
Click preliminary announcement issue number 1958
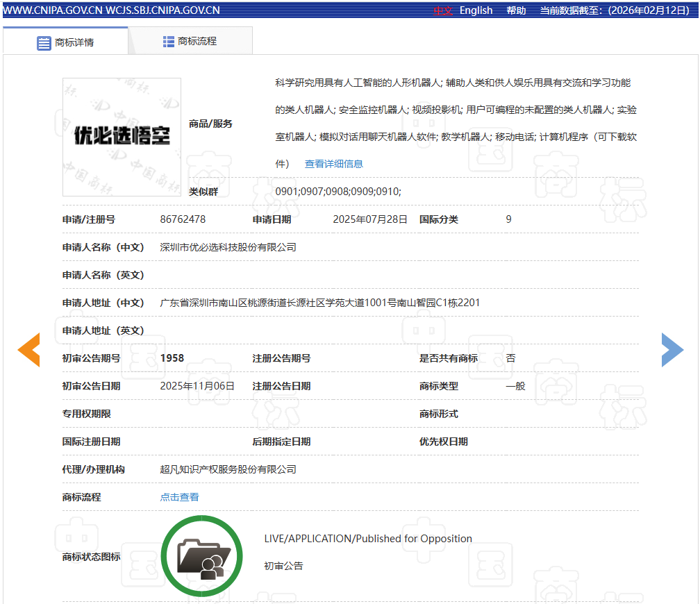[172, 358]
